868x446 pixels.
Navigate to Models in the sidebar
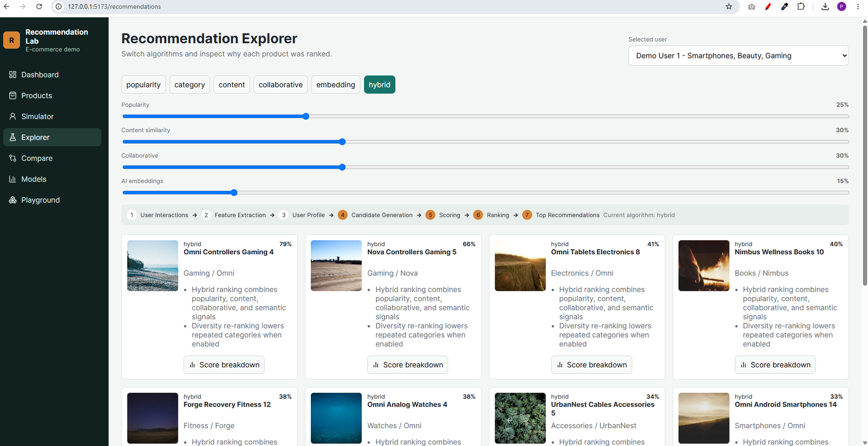(52, 179)
